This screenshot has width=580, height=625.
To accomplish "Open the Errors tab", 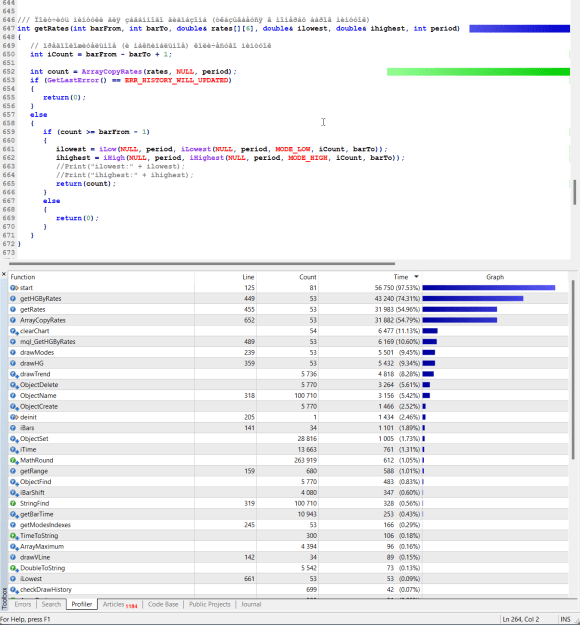I will 23,604.
